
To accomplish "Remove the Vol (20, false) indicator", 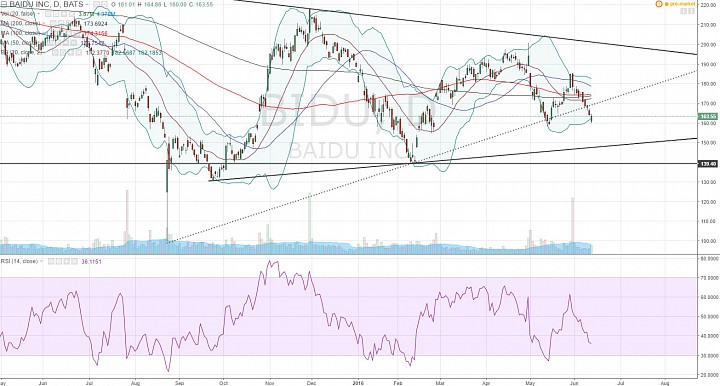I will [x=72, y=14].
